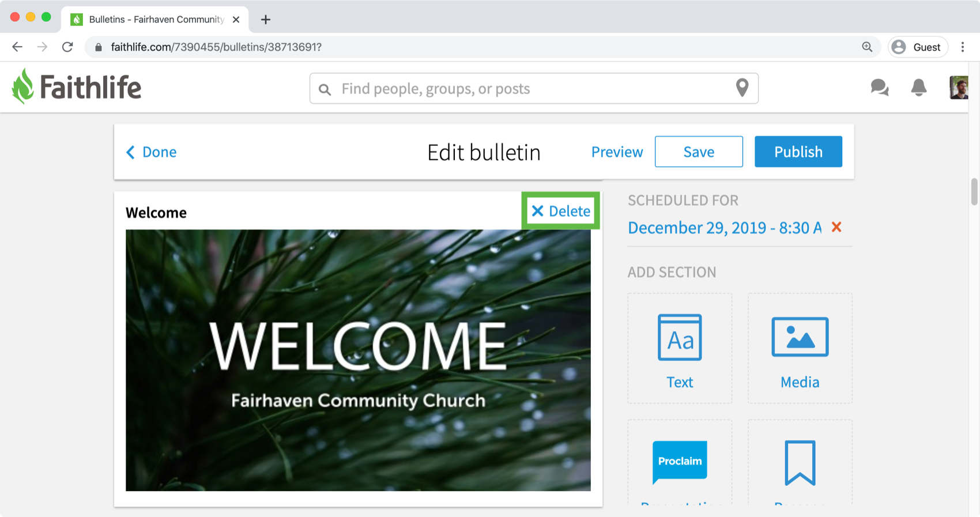The width and height of the screenshot is (980, 517).
Task: Click the Edit bulletin title
Action: click(484, 152)
